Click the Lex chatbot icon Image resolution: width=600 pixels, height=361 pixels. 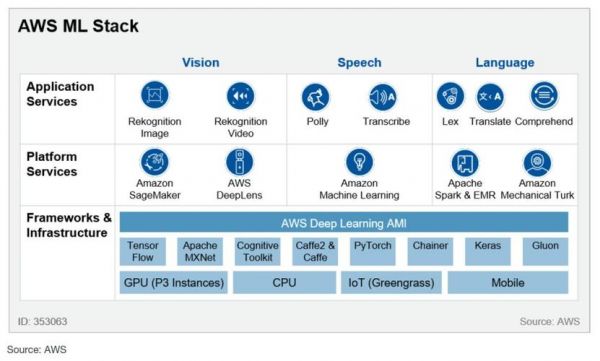(x=450, y=96)
